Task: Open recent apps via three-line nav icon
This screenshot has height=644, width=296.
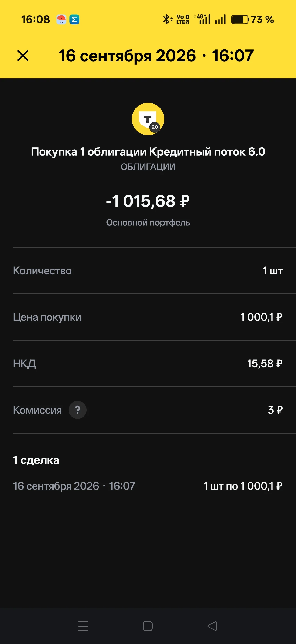Action: click(x=83, y=626)
